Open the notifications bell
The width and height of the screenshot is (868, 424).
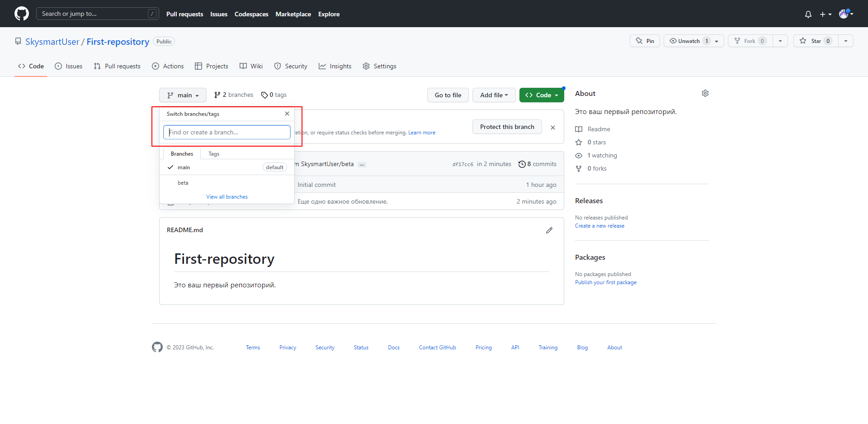808,14
